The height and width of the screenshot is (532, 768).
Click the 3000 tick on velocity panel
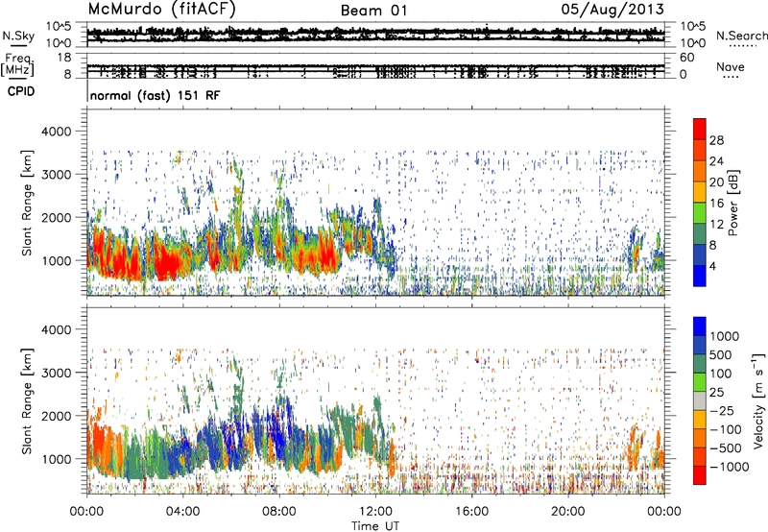[56, 373]
